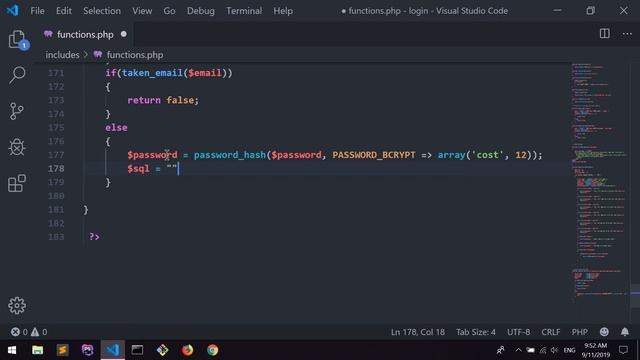Screen dimensions: 640x360
Task: Open the Selection menu
Action: pyautogui.click(x=102, y=11)
